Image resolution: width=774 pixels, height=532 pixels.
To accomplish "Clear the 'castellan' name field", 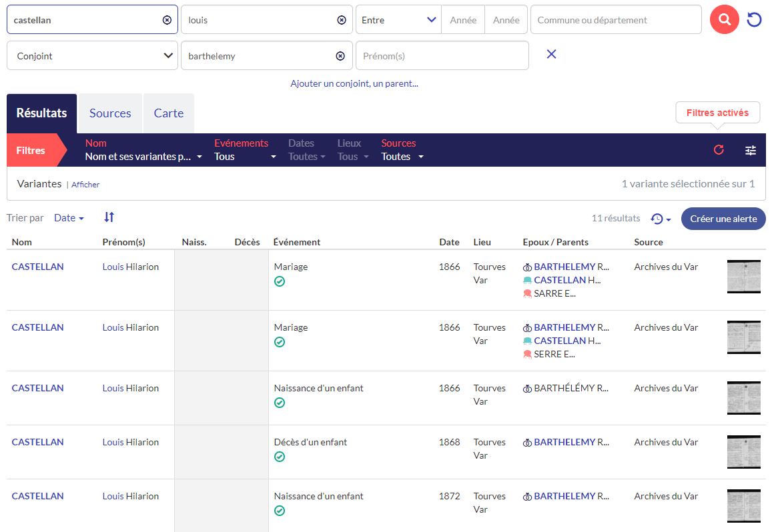I will [x=167, y=20].
